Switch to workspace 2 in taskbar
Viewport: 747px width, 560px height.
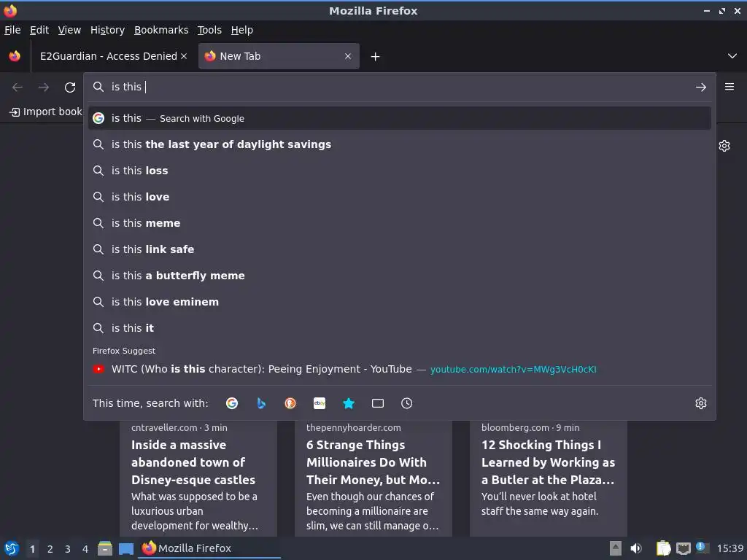tap(50, 549)
